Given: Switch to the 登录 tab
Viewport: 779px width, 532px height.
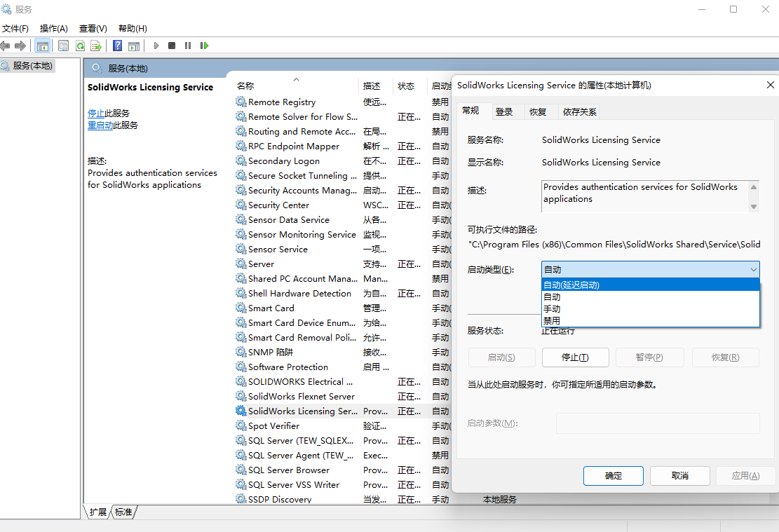Looking at the screenshot, I should point(503,111).
